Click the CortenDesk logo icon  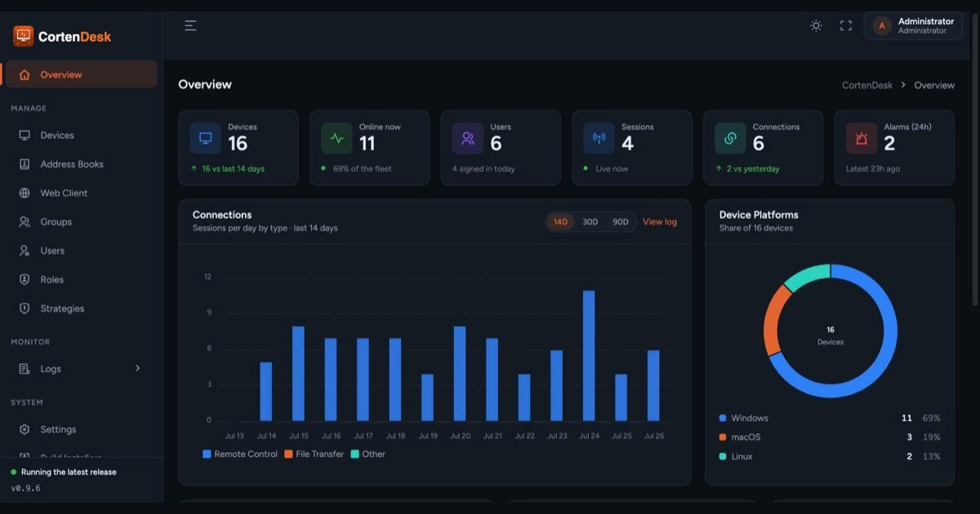[23, 36]
